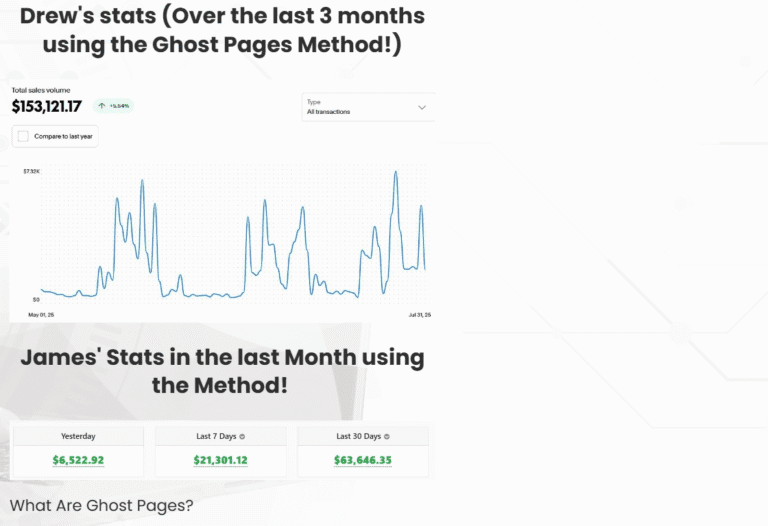Select the Yesterday stats column header
This screenshot has height=526, width=768.
[x=78, y=437]
